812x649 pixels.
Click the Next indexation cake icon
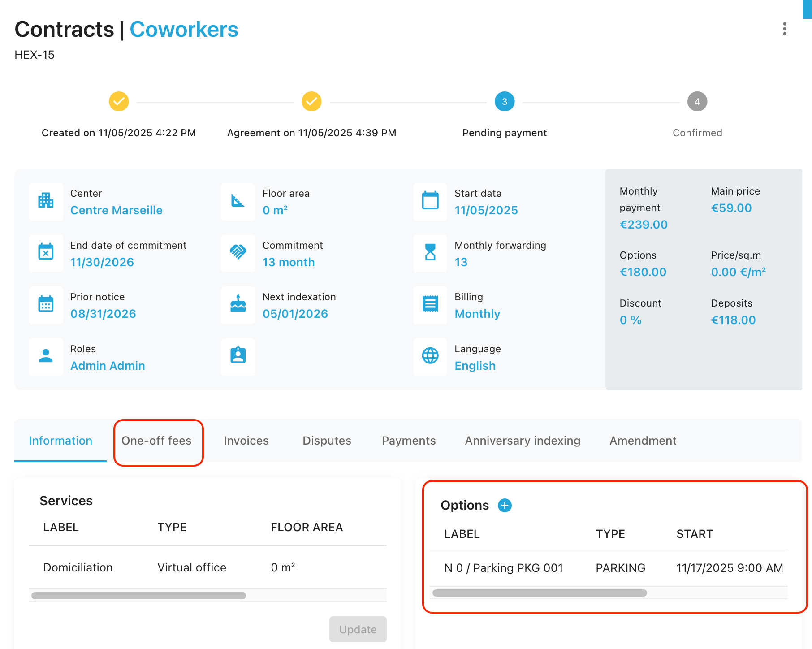pyautogui.click(x=238, y=304)
